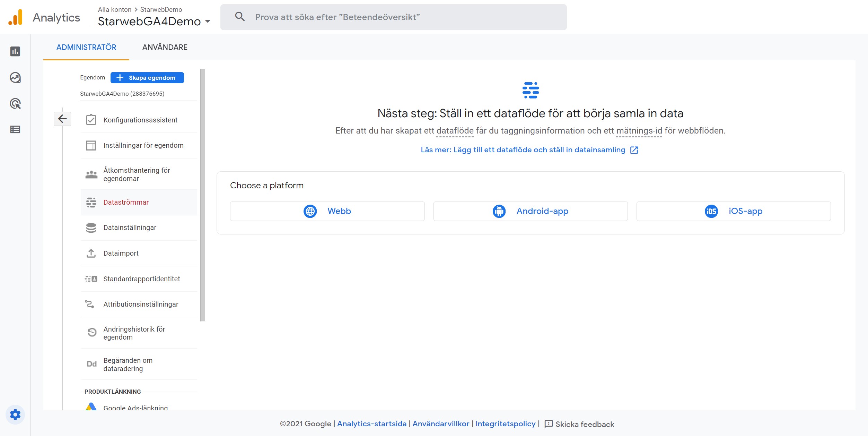Open Åtkomsthantering för egendomar
The image size is (868, 436).
point(139,174)
